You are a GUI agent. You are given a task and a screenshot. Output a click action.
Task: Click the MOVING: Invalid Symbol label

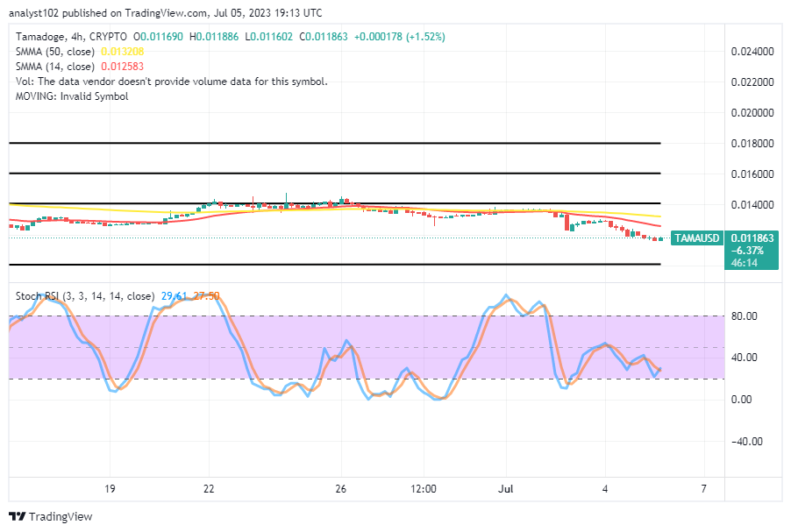72,96
